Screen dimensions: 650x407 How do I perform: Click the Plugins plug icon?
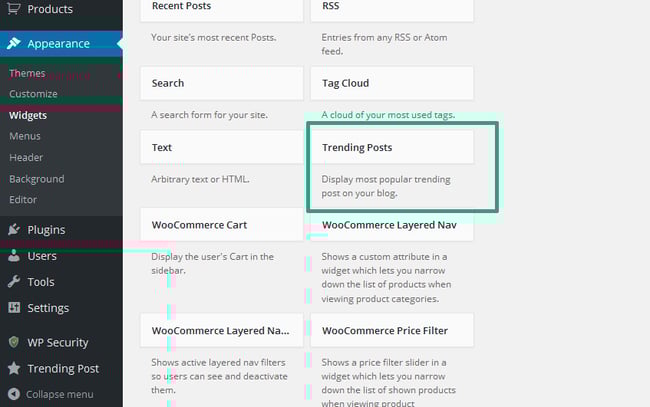pos(13,230)
